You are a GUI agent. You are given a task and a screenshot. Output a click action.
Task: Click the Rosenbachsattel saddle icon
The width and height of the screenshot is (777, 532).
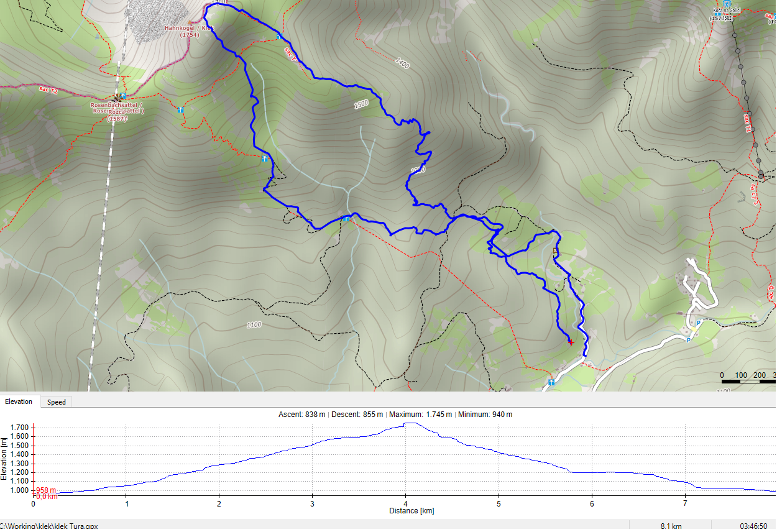pyautogui.click(x=117, y=98)
